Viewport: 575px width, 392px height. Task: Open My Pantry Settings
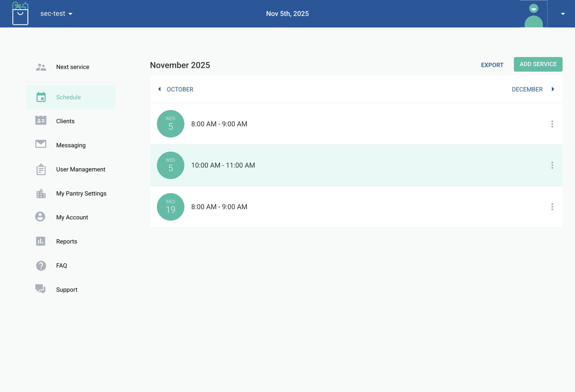point(71,193)
